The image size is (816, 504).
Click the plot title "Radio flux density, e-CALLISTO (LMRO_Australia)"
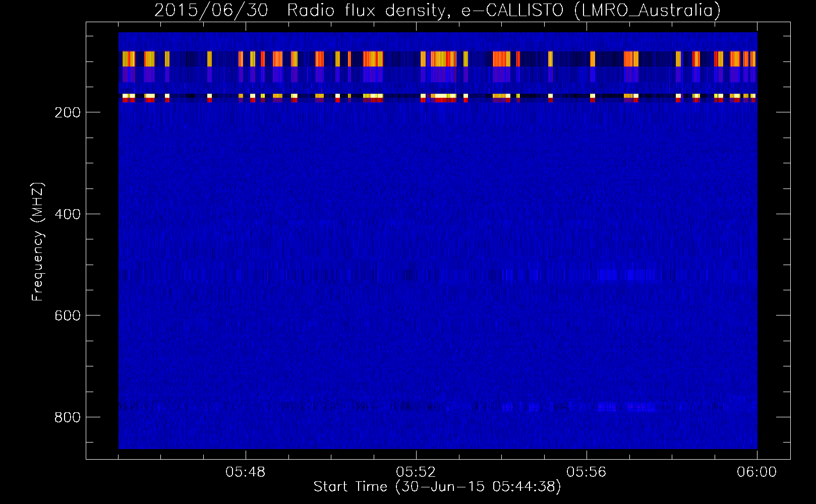coord(504,10)
